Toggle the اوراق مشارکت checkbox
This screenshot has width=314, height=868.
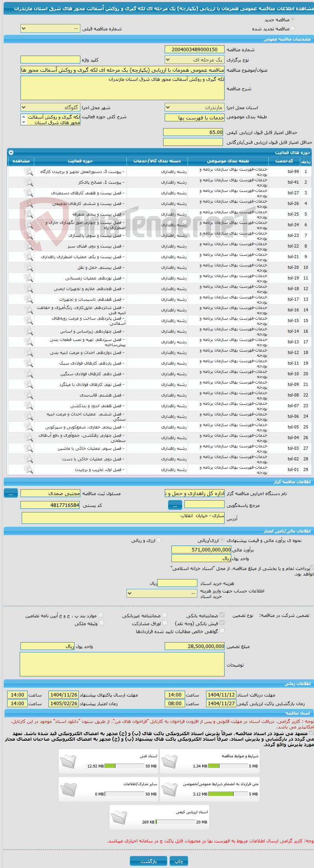point(165,622)
